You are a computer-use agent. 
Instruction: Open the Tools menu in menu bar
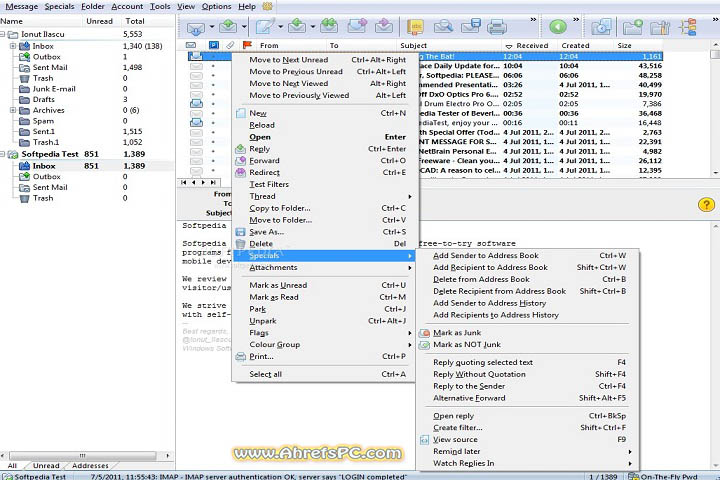(x=160, y=6)
